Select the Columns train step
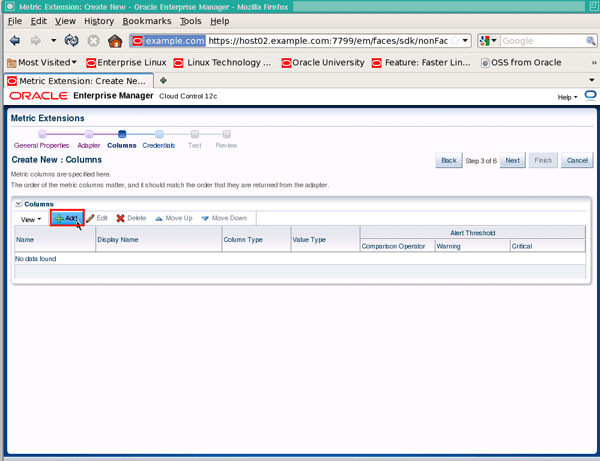This screenshot has width=600, height=461. point(122,145)
